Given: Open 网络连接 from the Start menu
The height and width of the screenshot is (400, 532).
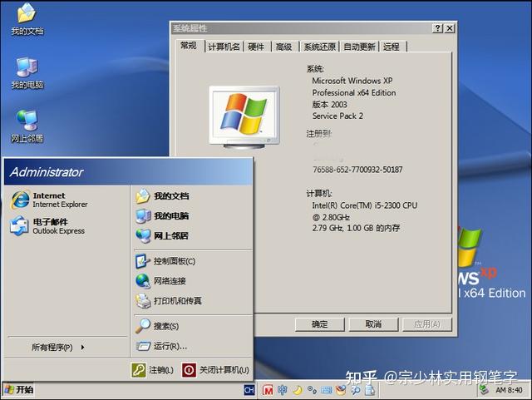Looking at the screenshot, I should pyautogui.click(x=160, y=281).
